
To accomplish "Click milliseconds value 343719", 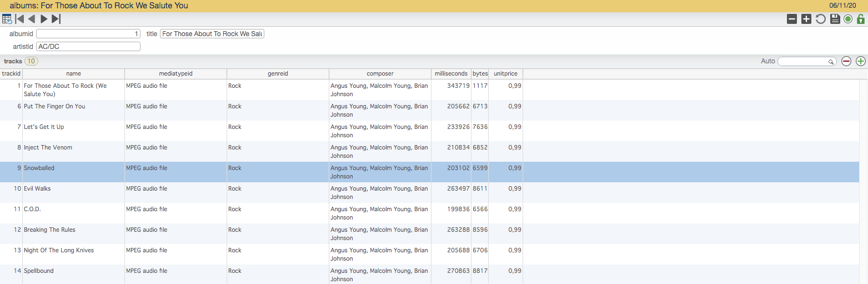I will (458, 86).
